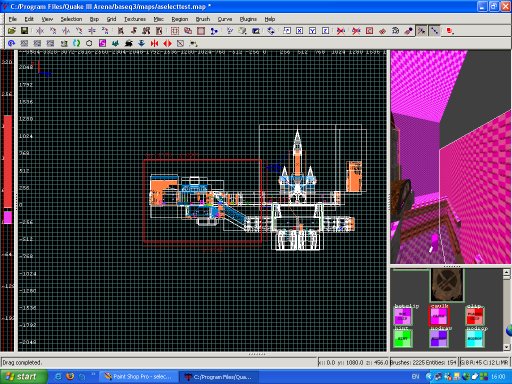Toggle the pressed wand-like toolbar button
The height and width of the screenshot is (384, 512).
click(x=422, y=31)
